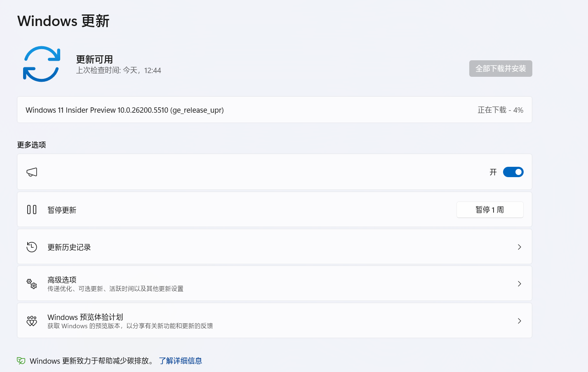This screenshot has height=372, width=588.
Task: Open Windows 预览体验计划 entry title
Action: tap(85, 317)
